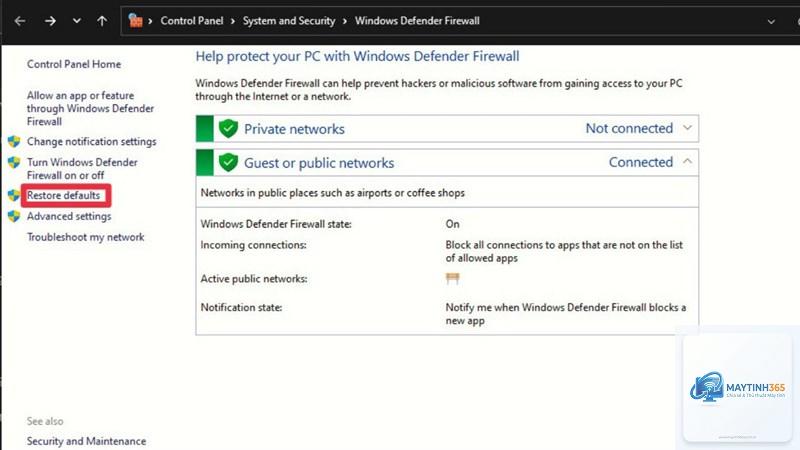Screen dimensions: 800x450
Task: Click Windows Defender Firewall state label
Action: [x=276, y=224]
